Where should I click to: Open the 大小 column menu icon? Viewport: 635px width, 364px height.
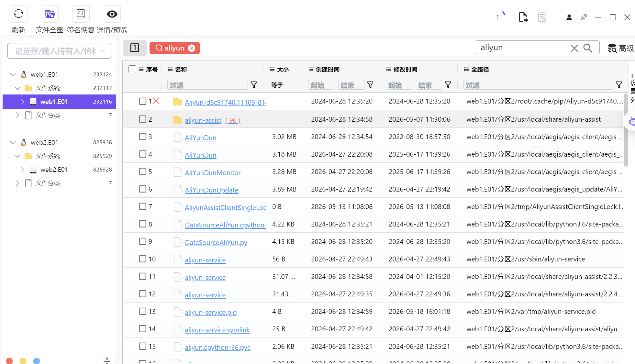coord(272,69)
